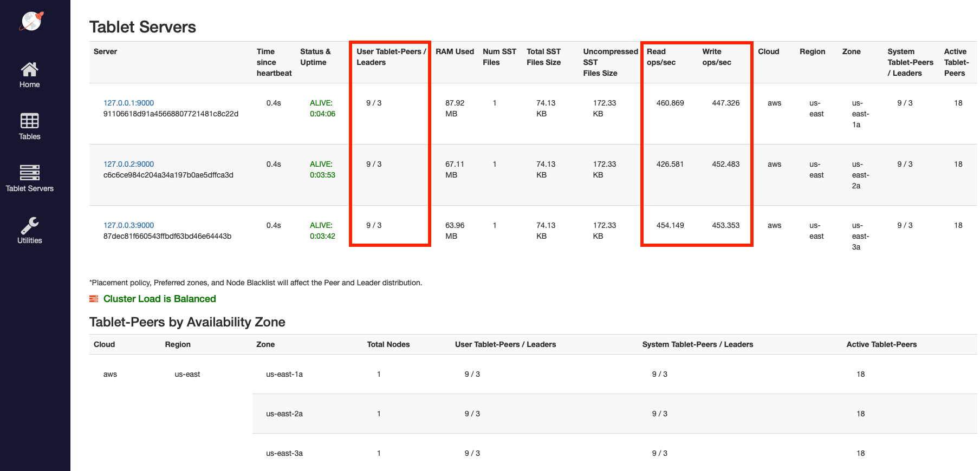Click the Cluster Load is Balanced text
The height and width of the screenshot is (471, 980).
[x=159, y=299]
